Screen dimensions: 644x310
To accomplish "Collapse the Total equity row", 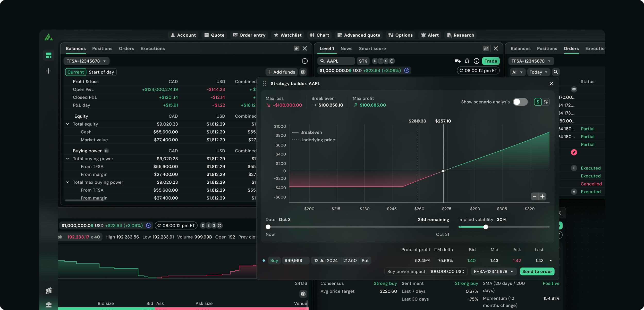I will coord(67,124).
